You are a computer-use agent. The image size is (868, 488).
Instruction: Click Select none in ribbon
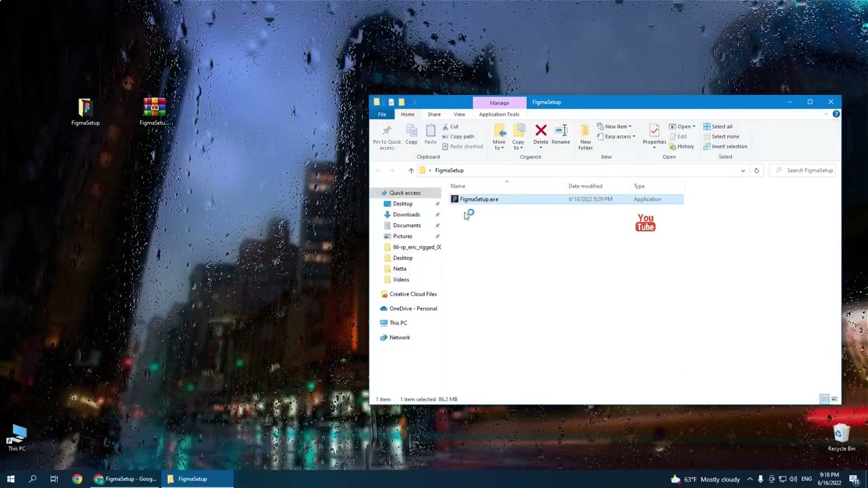pyautogui.click(x=721, y=136)
